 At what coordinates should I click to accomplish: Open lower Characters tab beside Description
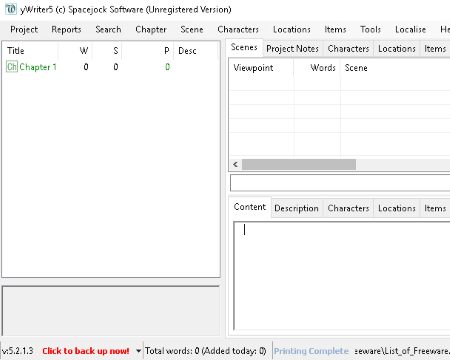tap(348, 208)
